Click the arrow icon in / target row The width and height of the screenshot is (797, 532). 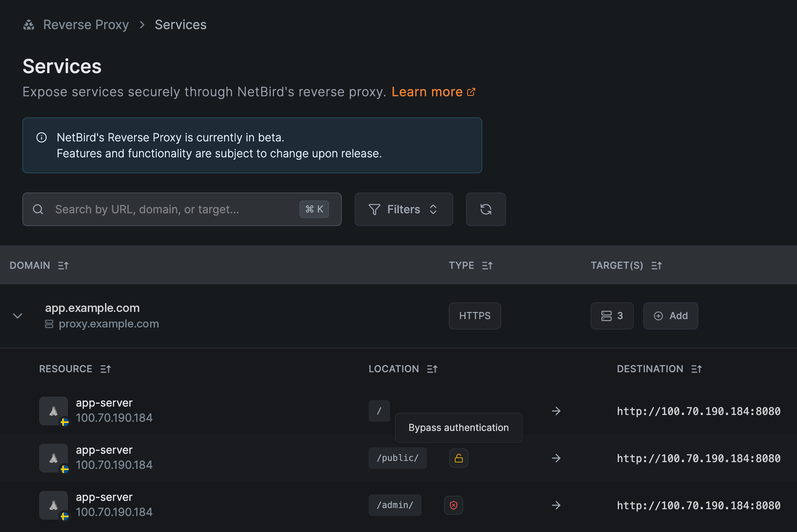556,411
